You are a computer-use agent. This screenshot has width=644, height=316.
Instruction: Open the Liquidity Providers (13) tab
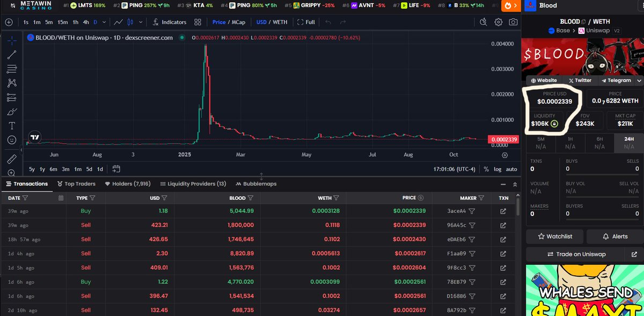coord(193,184)
